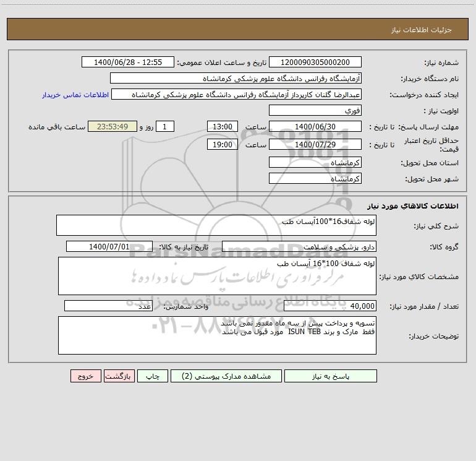Click the delivery city field 'کرمانشاه'
Image resolution: width=476 pixels, height=461 pixels.
315,178
